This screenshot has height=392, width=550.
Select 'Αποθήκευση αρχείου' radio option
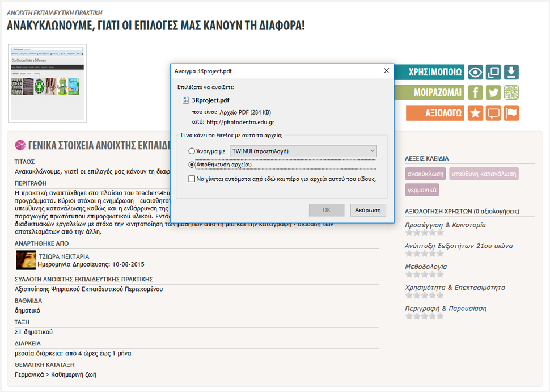192,165
